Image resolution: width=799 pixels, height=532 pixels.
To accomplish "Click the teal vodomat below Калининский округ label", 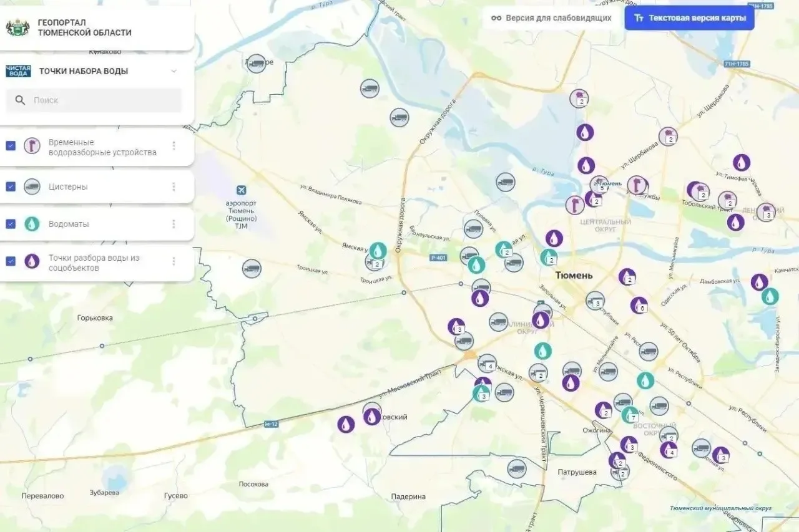I will tap(542, 351).
